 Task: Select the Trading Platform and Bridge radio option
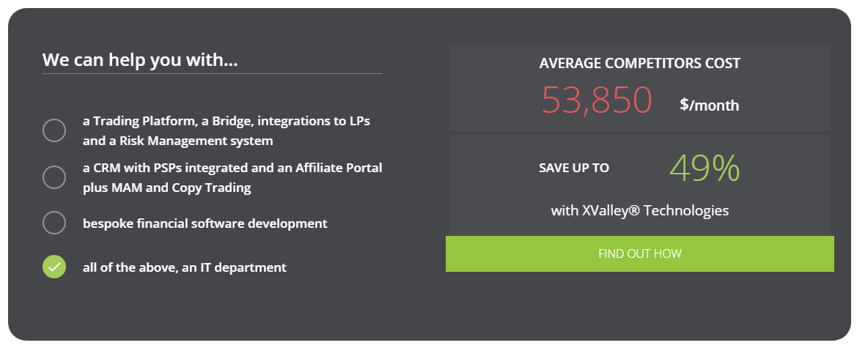(x=54, y=130)
